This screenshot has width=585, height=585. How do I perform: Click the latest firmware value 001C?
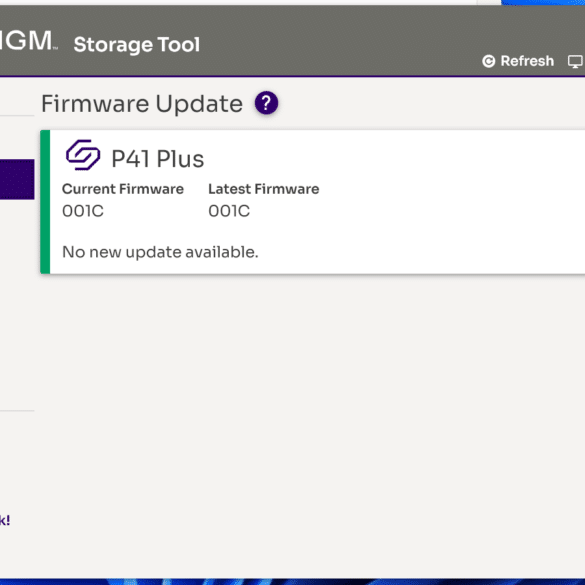[x=229, y=211]
